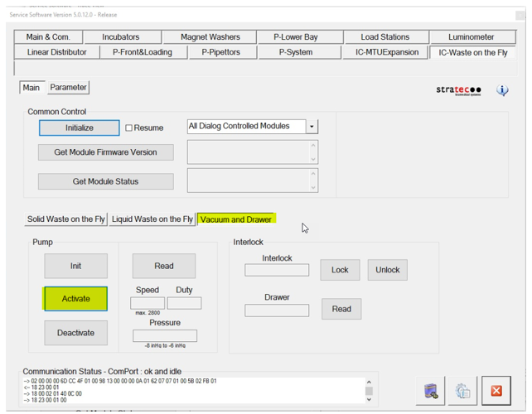Viewport: 532px width, 414px height.
Task: Click the highlighted Activate pump button
Action: point(75,299)
